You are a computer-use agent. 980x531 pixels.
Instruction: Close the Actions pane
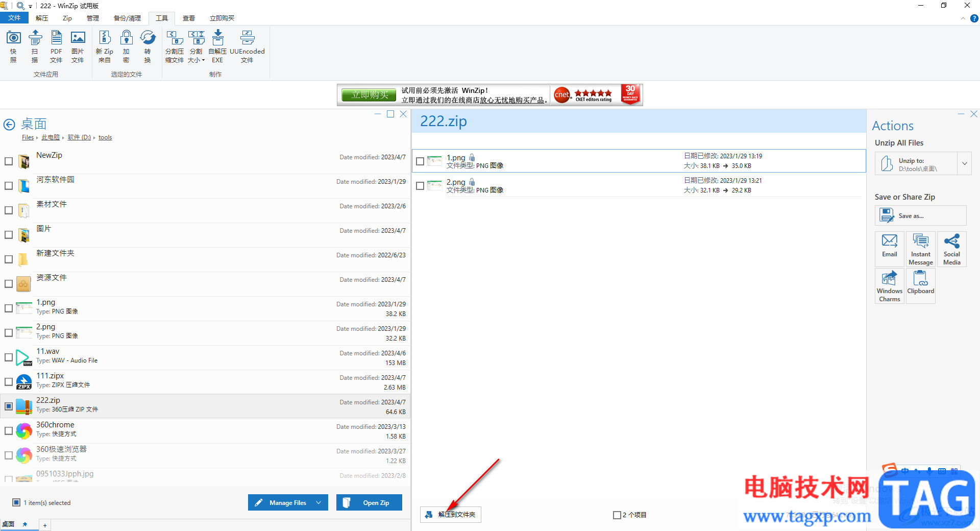[974, 114]
